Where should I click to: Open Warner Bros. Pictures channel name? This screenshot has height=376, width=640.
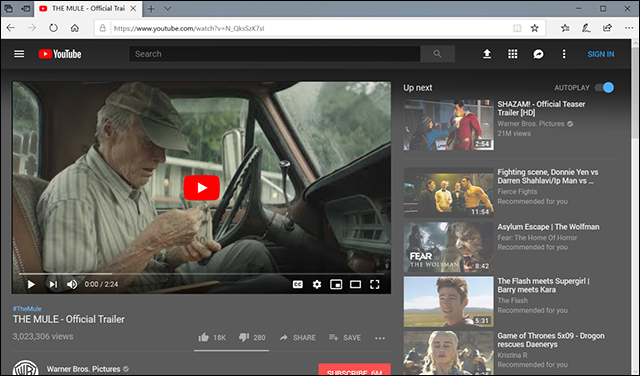(x=83, y=369)
